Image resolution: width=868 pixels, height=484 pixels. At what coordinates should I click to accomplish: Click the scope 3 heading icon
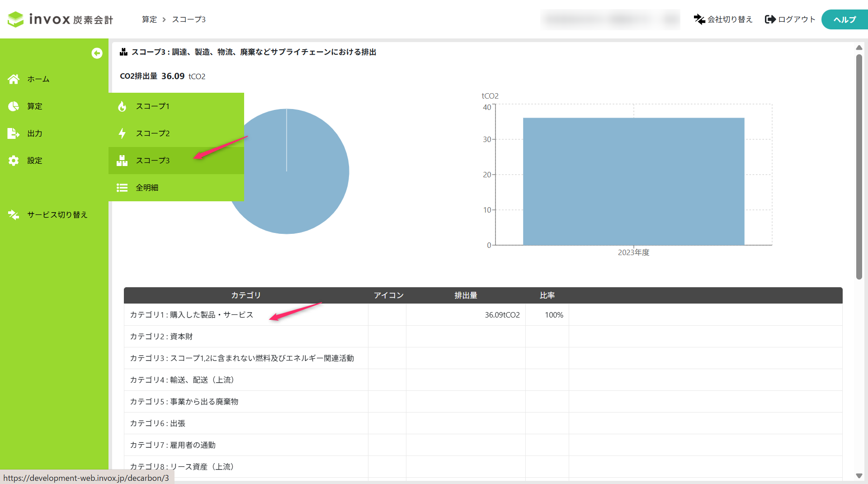(123, 52)
